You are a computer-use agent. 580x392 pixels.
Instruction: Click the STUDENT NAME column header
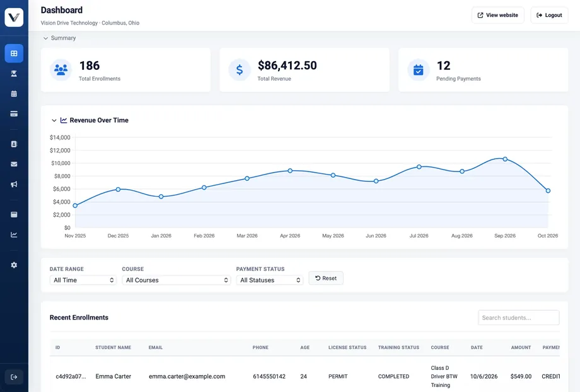click(x=113, y=348)
